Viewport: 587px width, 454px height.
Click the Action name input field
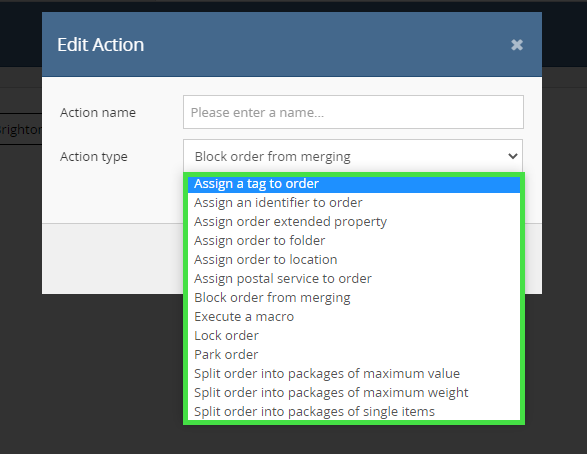tap(353, 112)
